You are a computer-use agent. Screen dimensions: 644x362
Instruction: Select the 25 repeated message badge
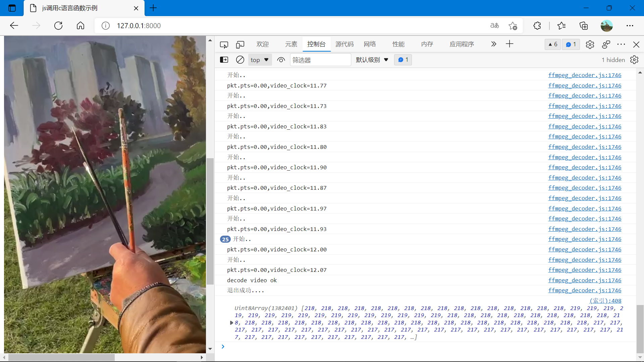(225, 239)
